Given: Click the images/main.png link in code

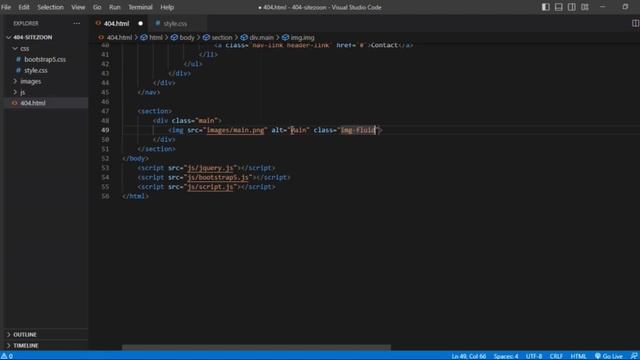Looking at the screenshot, I should tap(235, 130).
